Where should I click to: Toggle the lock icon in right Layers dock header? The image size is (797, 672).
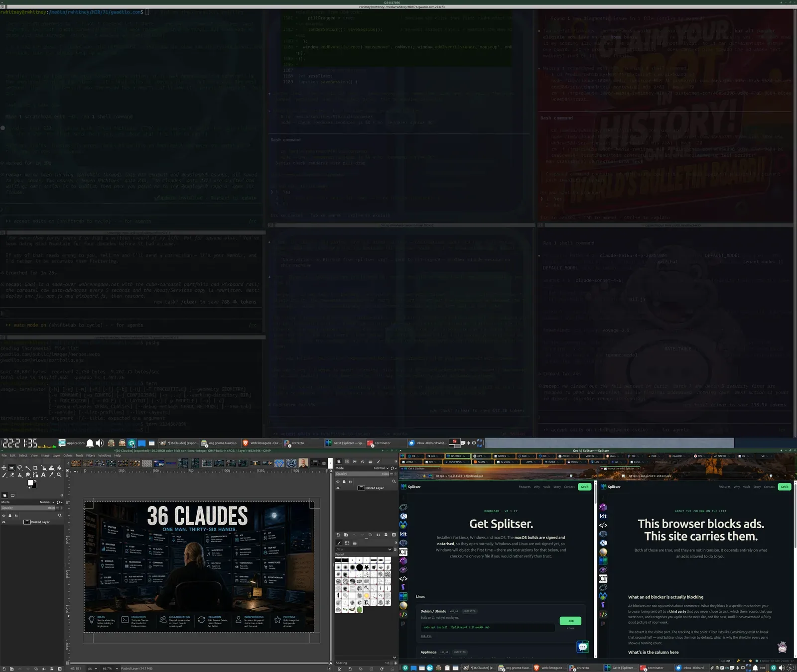[x=344, y=481]
